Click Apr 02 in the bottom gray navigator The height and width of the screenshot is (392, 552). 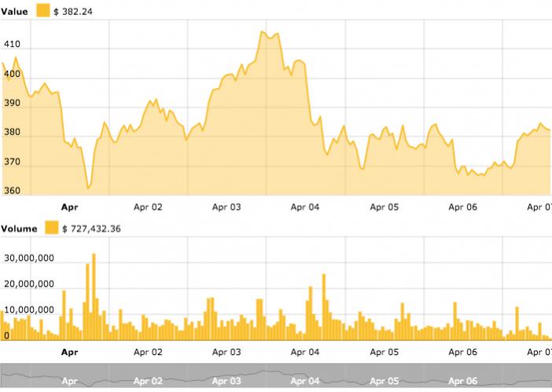pyautogui.click(x=148, y=381)
